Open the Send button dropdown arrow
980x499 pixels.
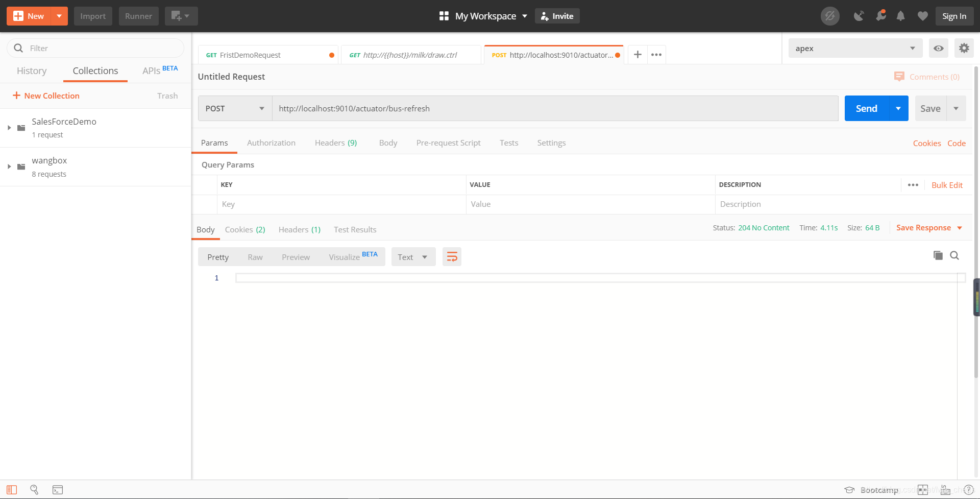898,108
